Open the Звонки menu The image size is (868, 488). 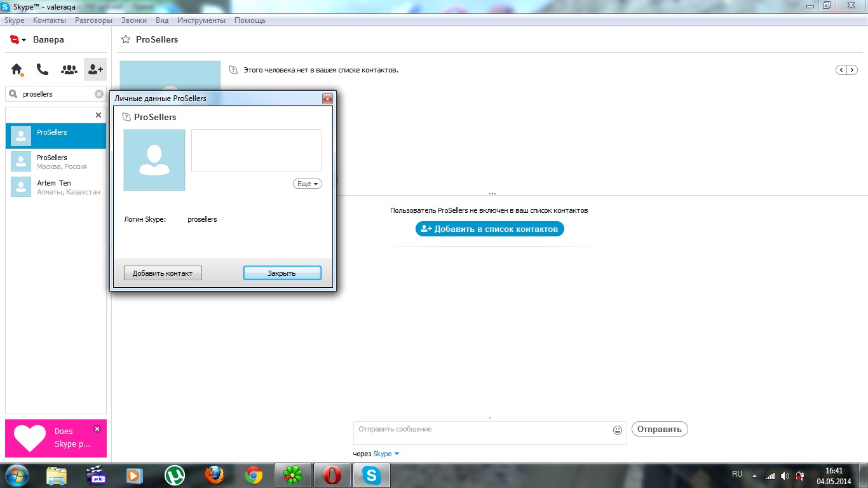point(134,20)
